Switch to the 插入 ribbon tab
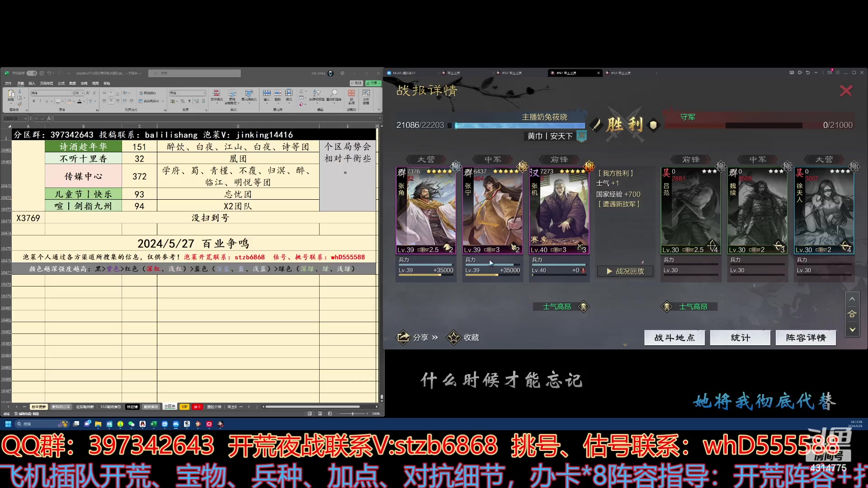This screenshot has height=488, width=868. [x=32, y=84]
